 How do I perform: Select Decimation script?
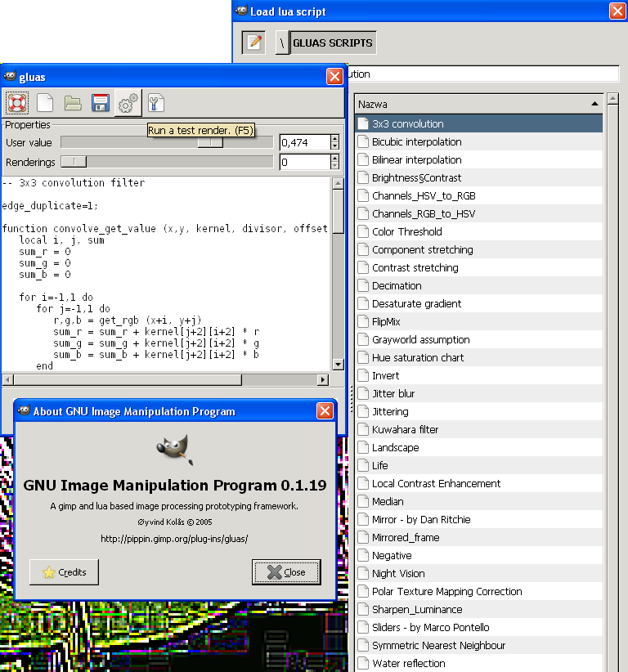[x=478, y=286]
